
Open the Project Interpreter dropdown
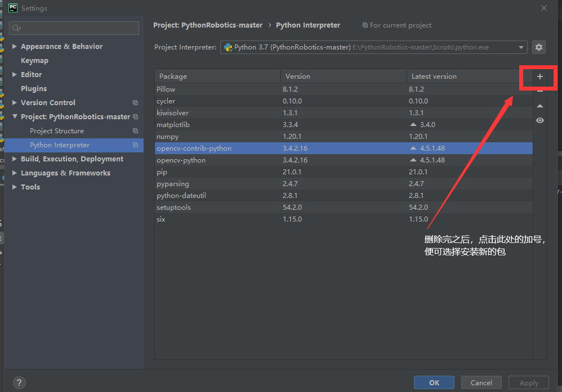(522, 47)
